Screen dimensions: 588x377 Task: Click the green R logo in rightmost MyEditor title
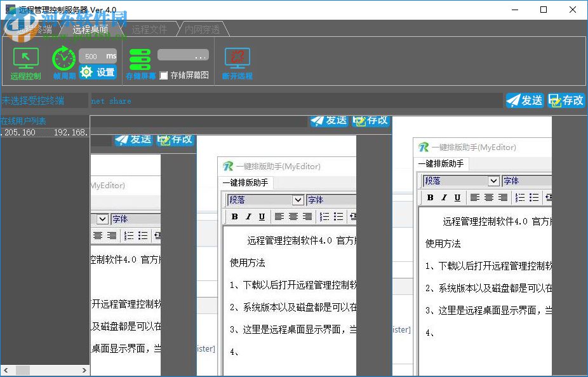pos(424,147)
